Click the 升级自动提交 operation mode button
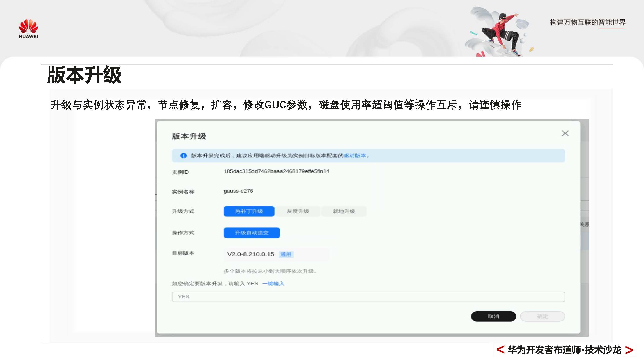Viewport: 644px width, 364px height. click(x=252, y=233)
